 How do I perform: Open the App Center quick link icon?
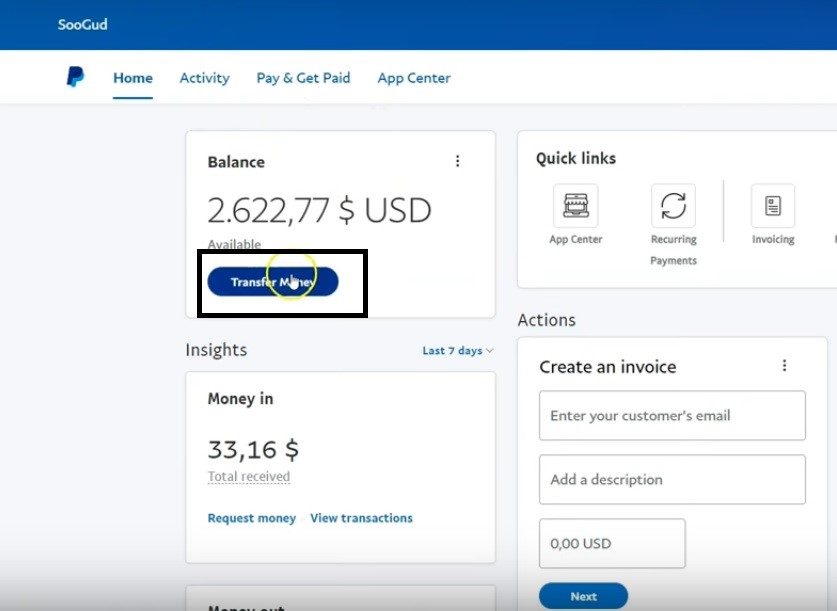tap(575, 205)
